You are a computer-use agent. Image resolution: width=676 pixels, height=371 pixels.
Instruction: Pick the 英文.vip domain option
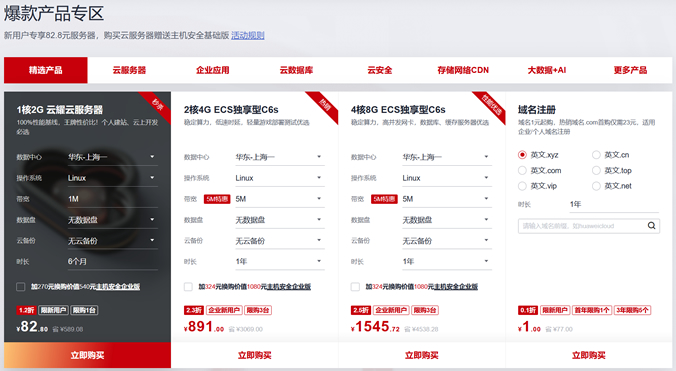point(522,186)
